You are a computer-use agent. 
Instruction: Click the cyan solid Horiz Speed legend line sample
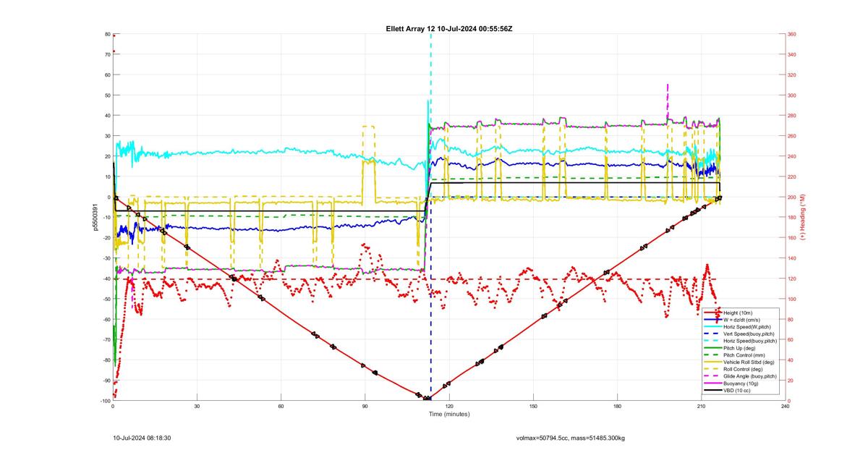point(712,326)
